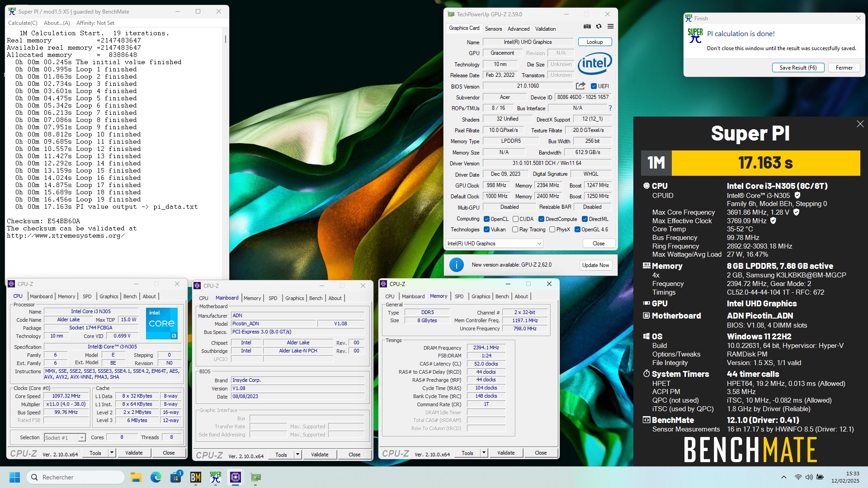Switch to Validation tab in GPU-Z
The height and width of the screenshot is (488, 868).
pyautogui.click(x=545, y=28)
